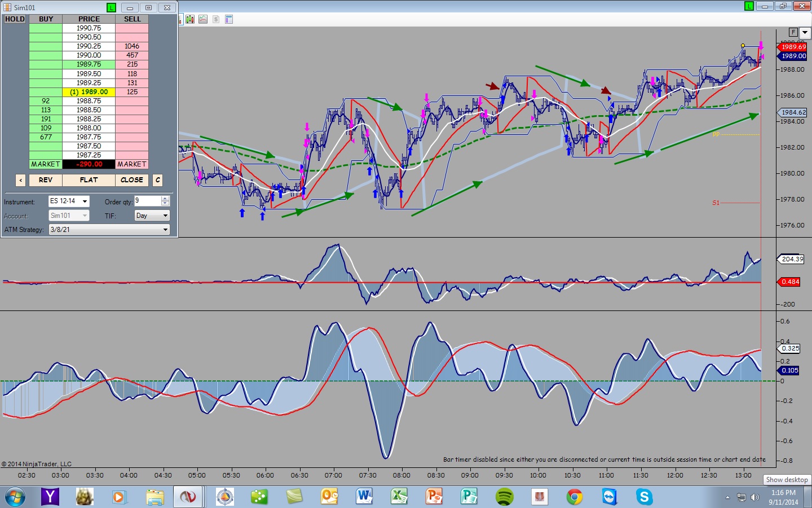Click sell cell showing 457 at 1990.00

click(132, 55)
